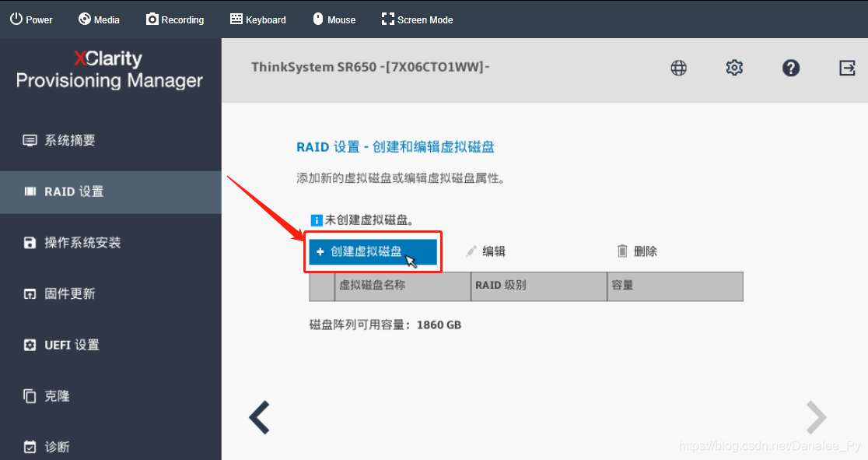This screenshot has width=868, height=460.
Task: Open settings via gear icon
Action: 734,68
